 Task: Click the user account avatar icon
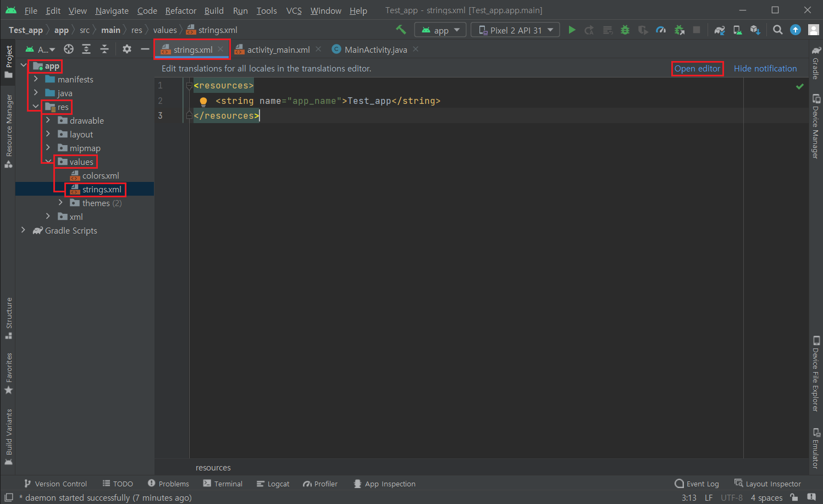[x=814, y=30]
